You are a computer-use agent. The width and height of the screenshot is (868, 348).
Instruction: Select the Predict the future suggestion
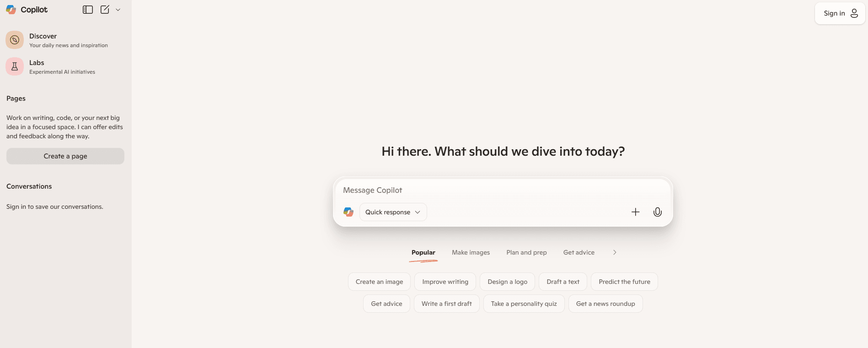[625, 282]
